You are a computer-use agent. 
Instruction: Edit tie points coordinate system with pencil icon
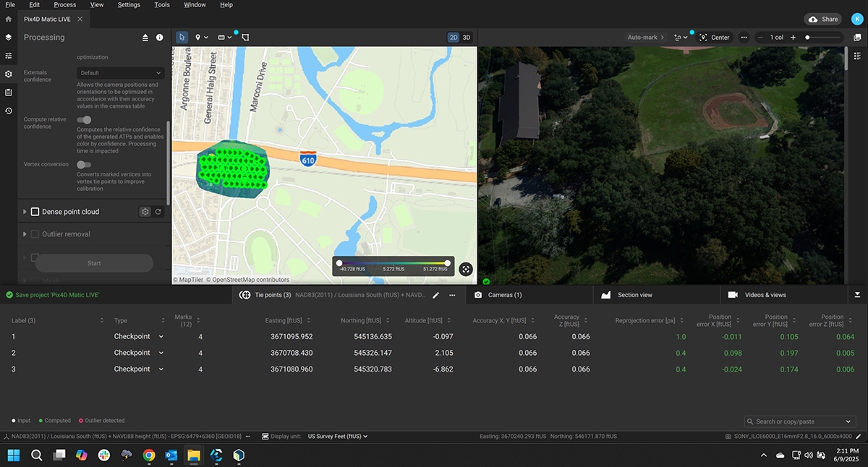click(x=435, y=295)
